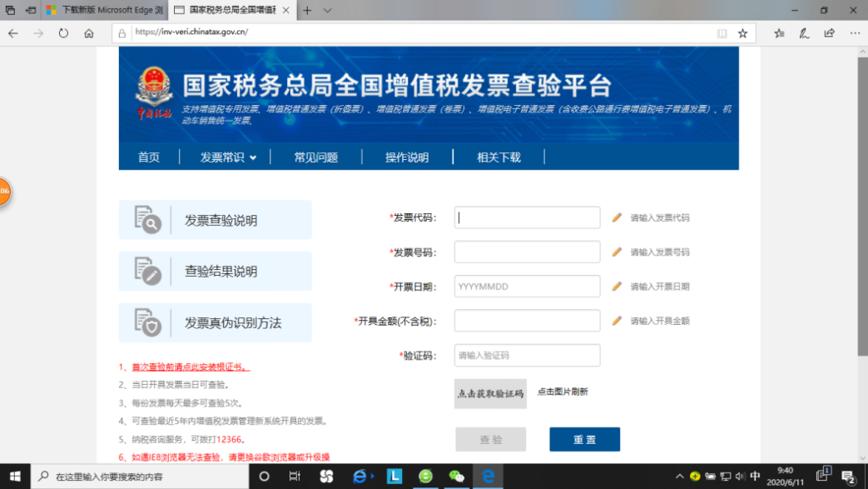This screenshot has width=868, height=489.
Task: Open root certificate install link 首次查验前
Action: (x=191, y=367)
